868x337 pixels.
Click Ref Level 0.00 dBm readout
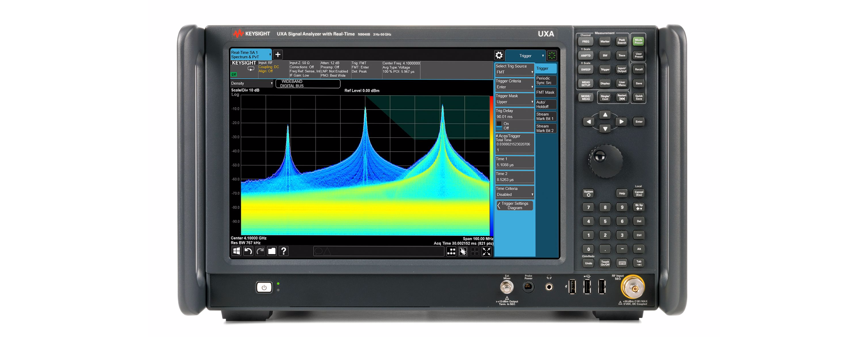362,91
